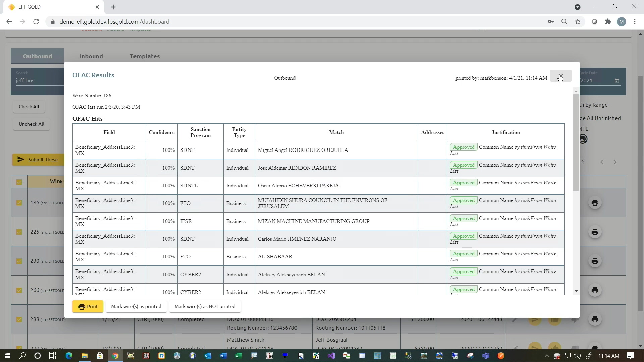Close the OFAC Results dialog

(x=560, y=76)
